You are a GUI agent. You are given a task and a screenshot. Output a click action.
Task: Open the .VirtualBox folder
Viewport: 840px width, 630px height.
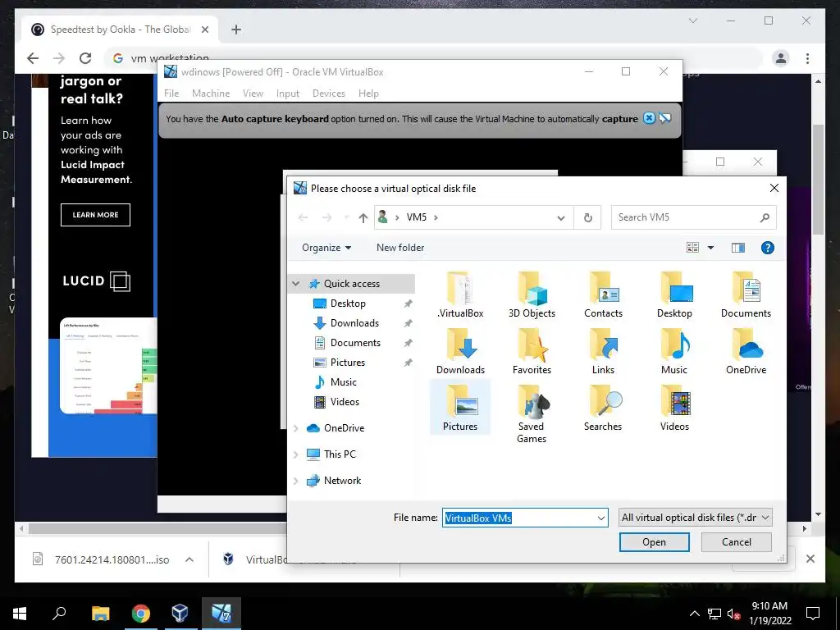point(460,295)
